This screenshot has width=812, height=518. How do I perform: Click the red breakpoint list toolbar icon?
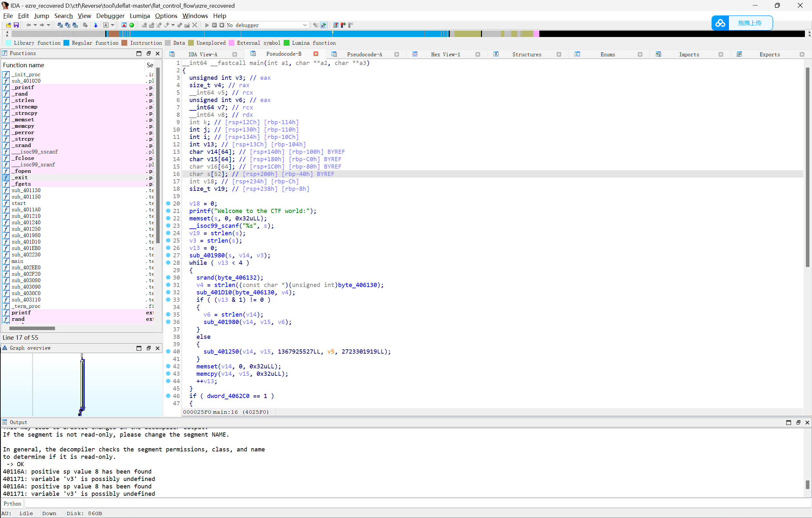click(335, 25)
